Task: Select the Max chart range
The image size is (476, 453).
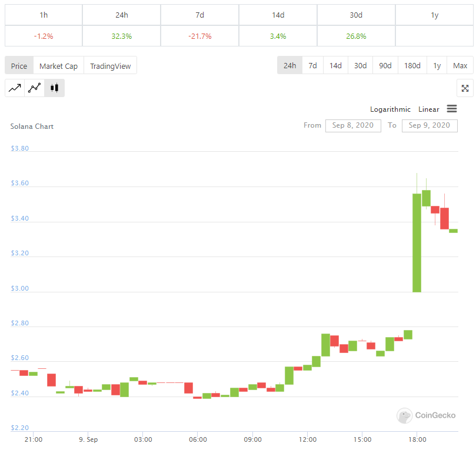Action: pyautogui.click(x=460, y=65)
